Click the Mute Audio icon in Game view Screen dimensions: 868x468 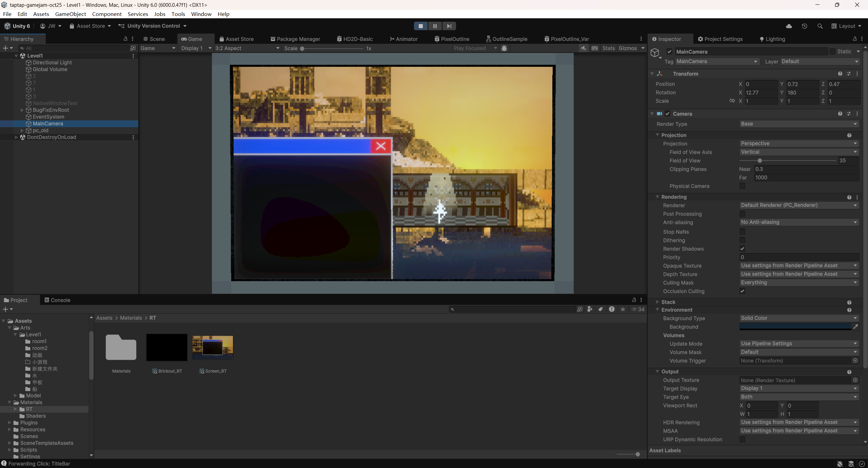point(583,48)
